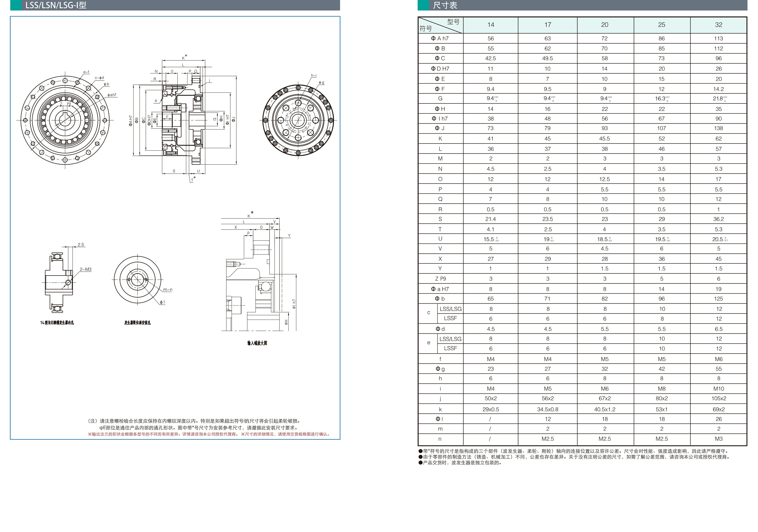Select value '125' in the Φb row
This screenshot has width=758, height=532.
(x=718, y=299)
